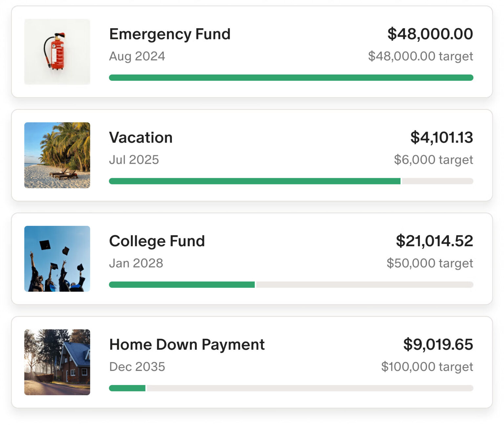504x425 pixels.
Task: Click the Dec 2035 date label
Action: pyautogui.click(x=137, y=367)
